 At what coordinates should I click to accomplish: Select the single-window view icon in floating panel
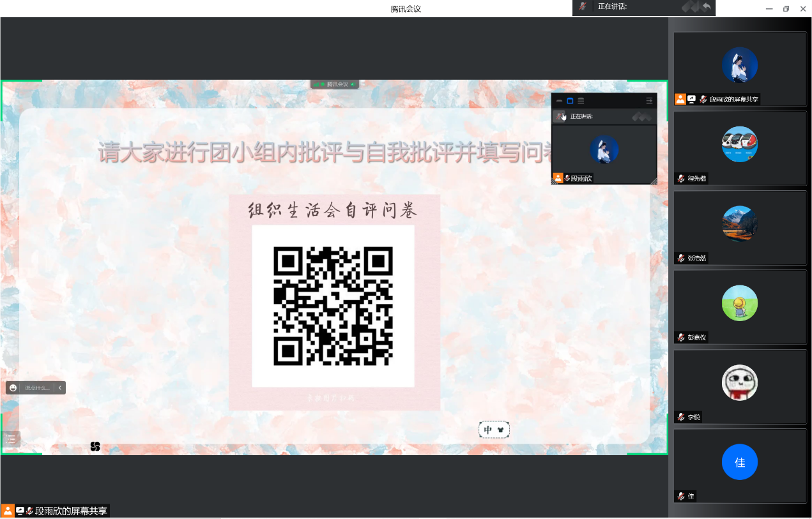(570, 101)
